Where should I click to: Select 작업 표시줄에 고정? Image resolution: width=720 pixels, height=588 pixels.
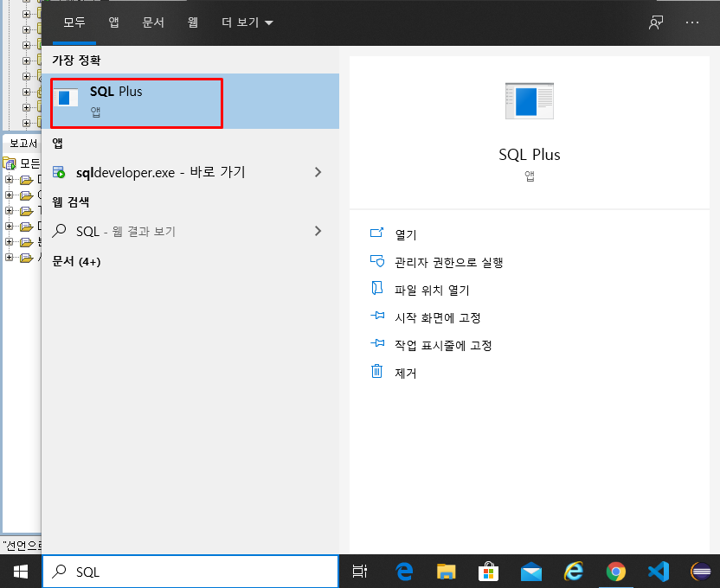(x=444, y=345)
